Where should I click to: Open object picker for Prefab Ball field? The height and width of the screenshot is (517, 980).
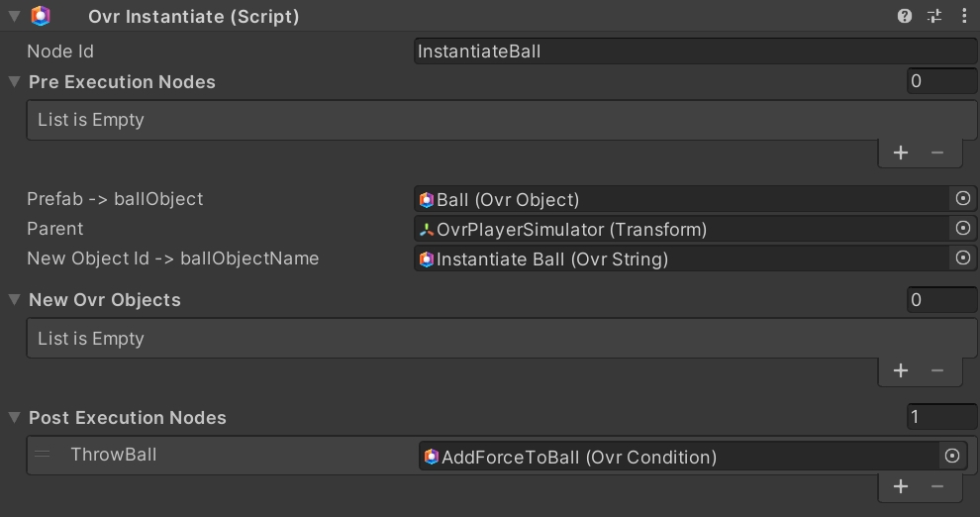tap(962, 199)
